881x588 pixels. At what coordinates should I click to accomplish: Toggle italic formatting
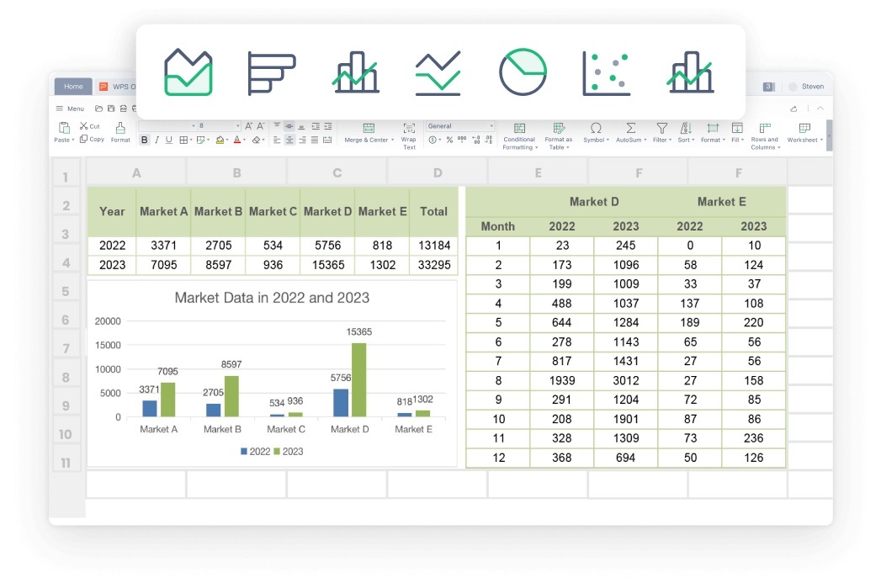pos(157,140)
